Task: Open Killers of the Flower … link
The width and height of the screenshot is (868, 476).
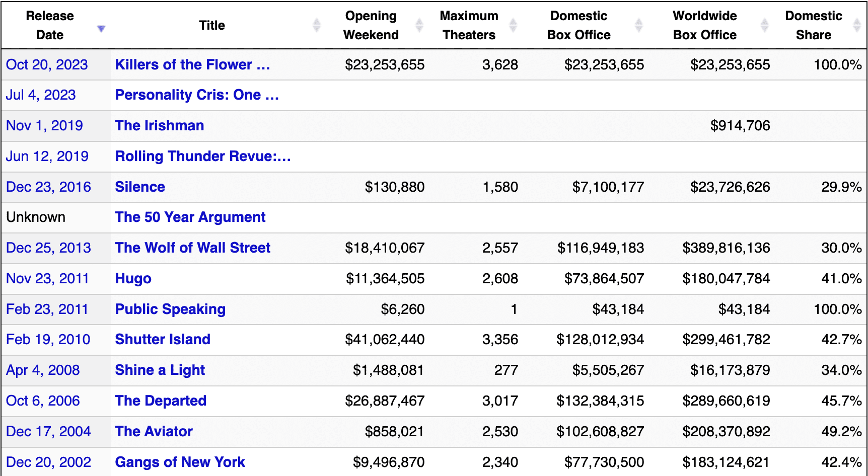Action: tap(192, 64)
